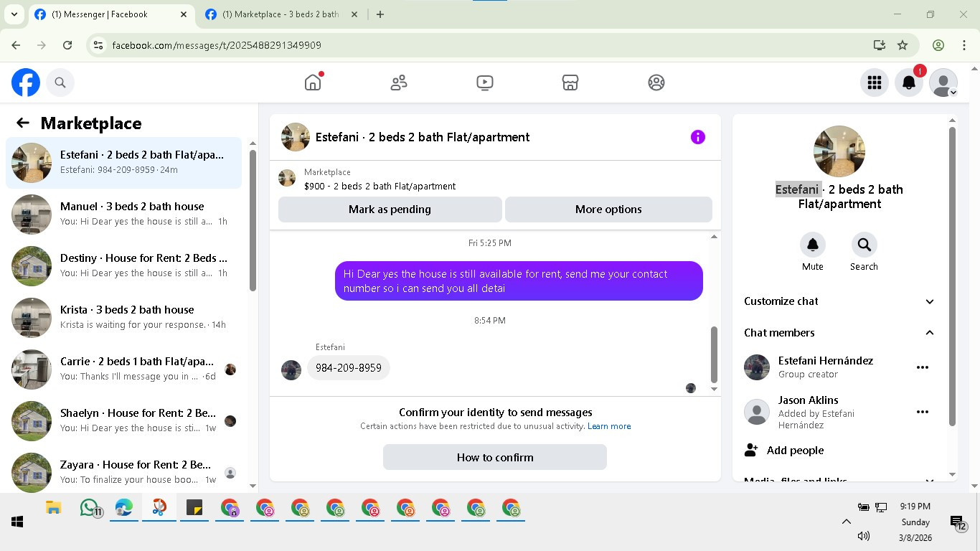
Task: Bookmark this page with star icon
Action: click(x=903, y=45)
